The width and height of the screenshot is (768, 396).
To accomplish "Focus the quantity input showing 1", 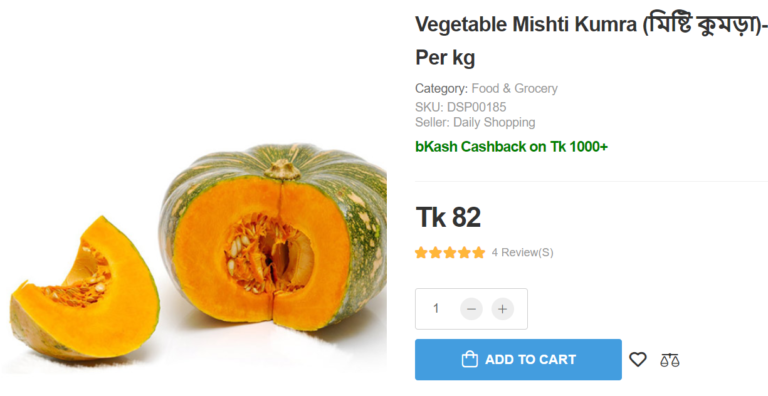I will click(x=436, y=309).
